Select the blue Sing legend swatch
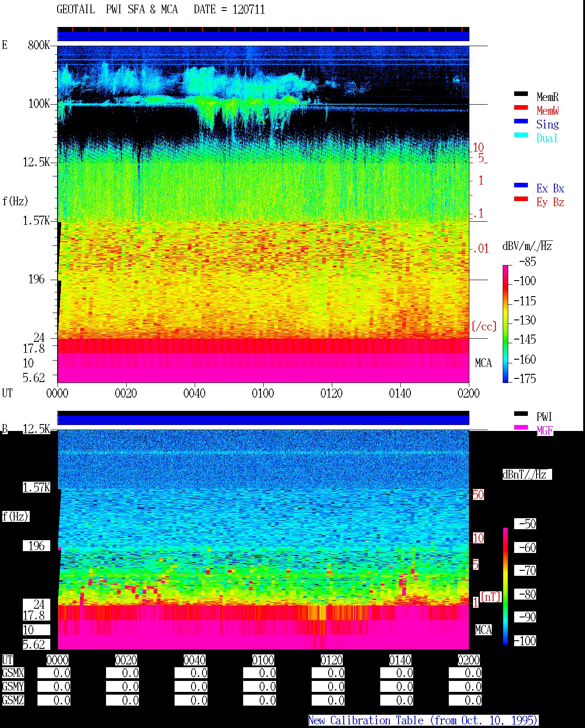Screen dimensions: 585x728 pos(521,122)
